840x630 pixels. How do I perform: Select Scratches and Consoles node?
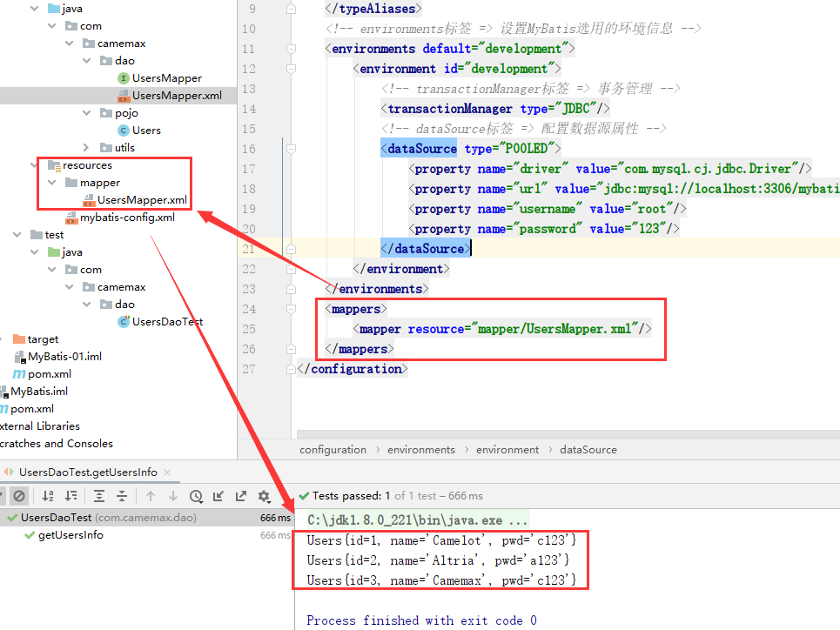(57, 444)
